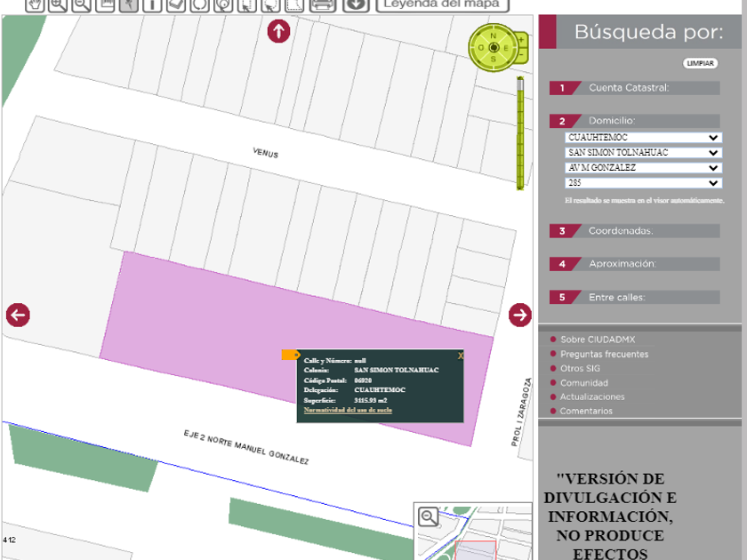Open the AV M GONZALEZ street dropdown
747x560 pixels.
[644, 168]
